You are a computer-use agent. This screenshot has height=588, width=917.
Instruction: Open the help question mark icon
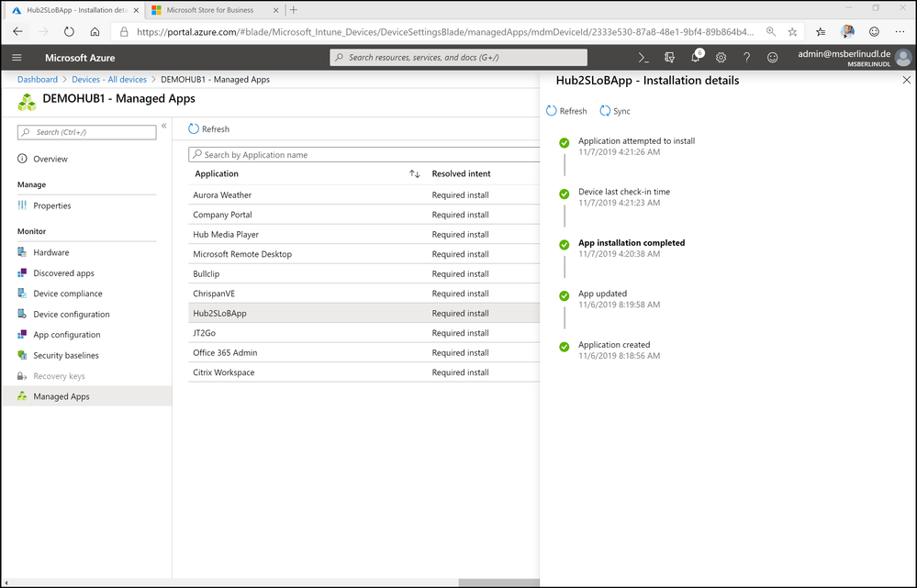(x=747, y=57)
